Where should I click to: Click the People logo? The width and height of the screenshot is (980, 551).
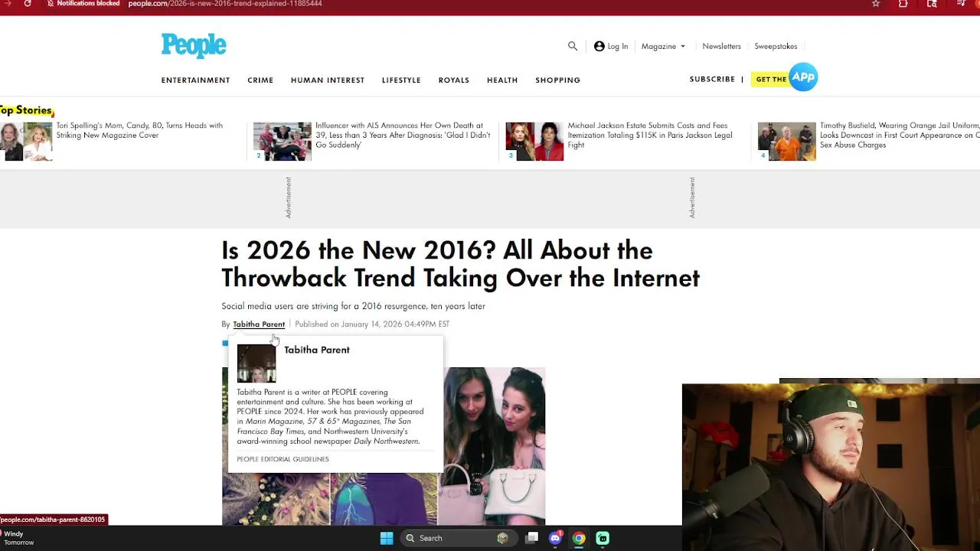pyautogui.click(x=194, y=46)
